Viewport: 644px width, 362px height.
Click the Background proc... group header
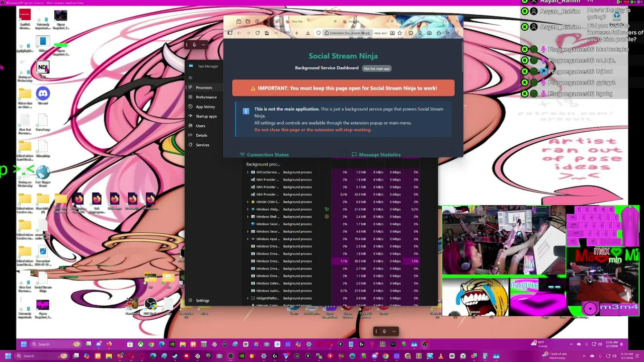[263, 164]
